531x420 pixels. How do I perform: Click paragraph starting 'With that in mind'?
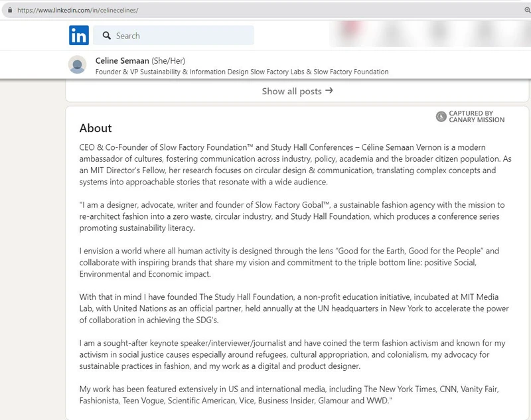pyautogui.click(x=294, y=309)
